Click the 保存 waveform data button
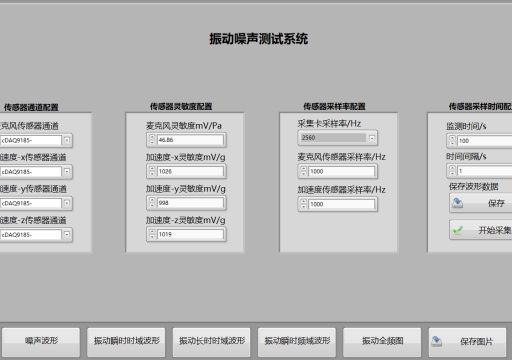 (x=481, y=203)
